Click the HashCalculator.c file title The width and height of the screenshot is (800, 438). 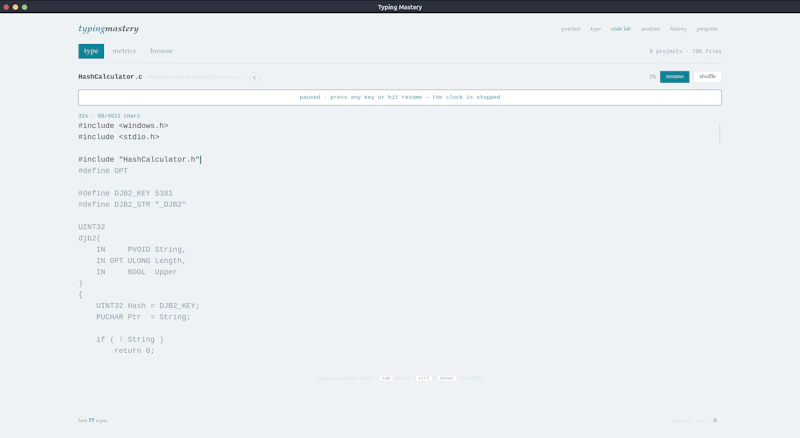pos(110,77)
